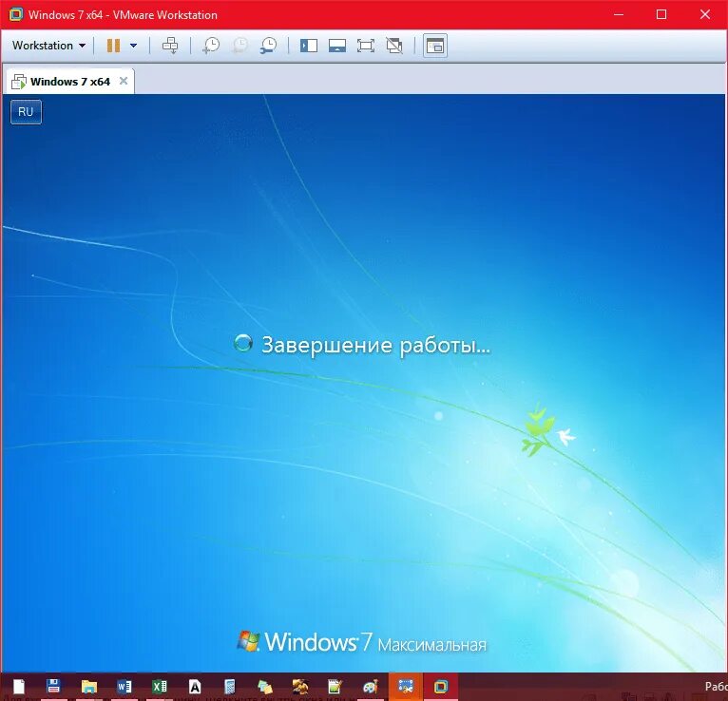The width and height of the screenshot is (728, 701).
Task: Open the snapshot manager
Action: (268, 46)
